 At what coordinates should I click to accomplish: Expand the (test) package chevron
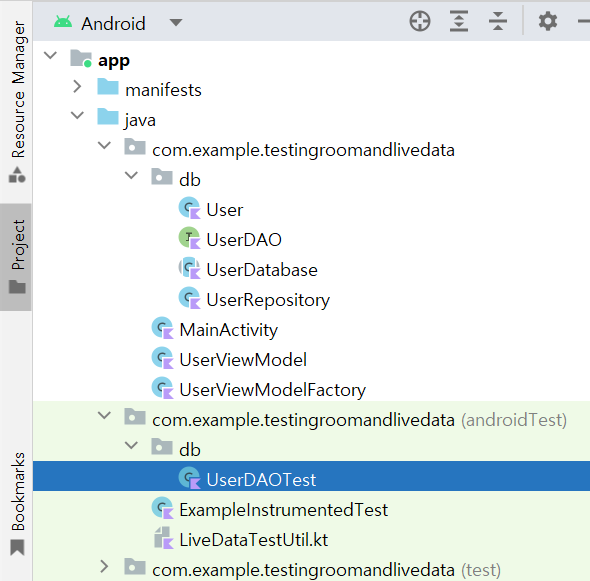point(104,566)
